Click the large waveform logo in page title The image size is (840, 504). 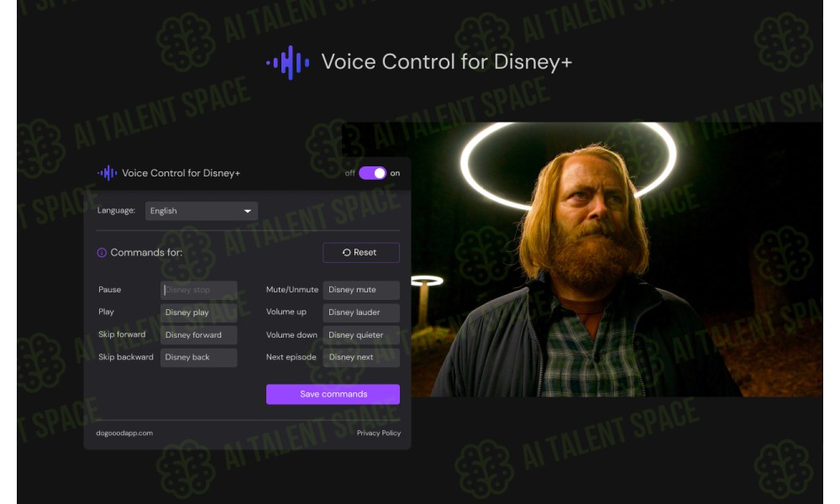(x=288, y=63)
